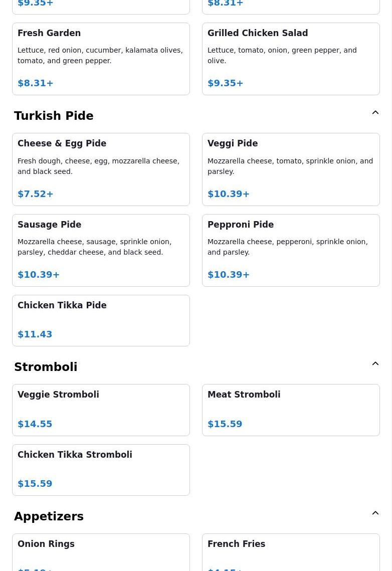The width and height of the screenshot is (392, 571).
Task: Collapse the Appetizers section chevron
Action: tap(375, 513)
